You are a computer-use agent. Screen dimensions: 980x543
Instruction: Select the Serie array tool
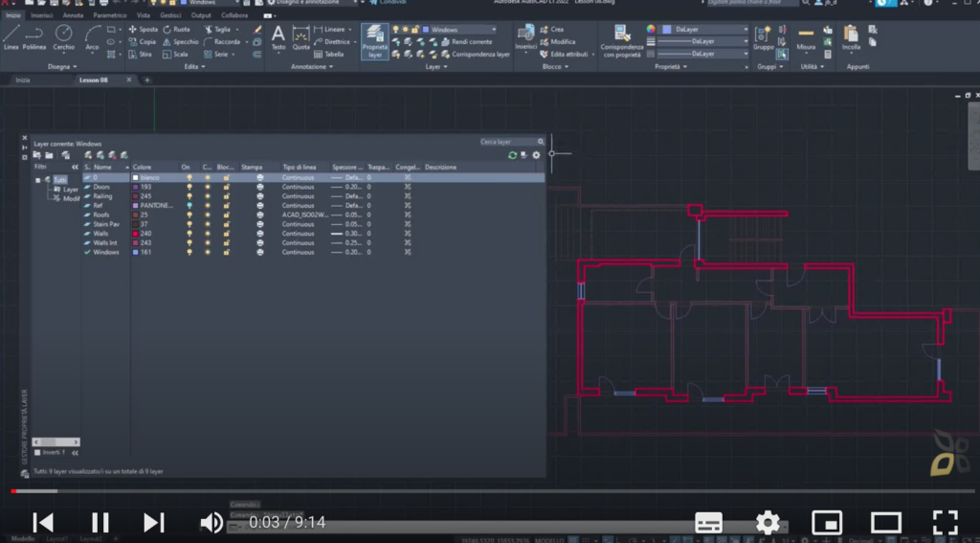coord(216,55)
